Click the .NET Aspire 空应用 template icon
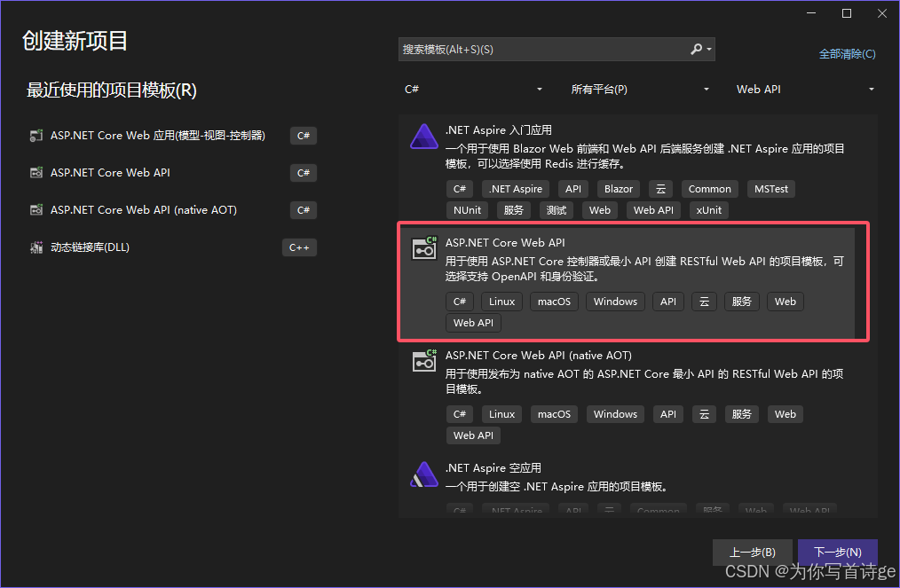The image size is (900, 588). pos(424,474)
